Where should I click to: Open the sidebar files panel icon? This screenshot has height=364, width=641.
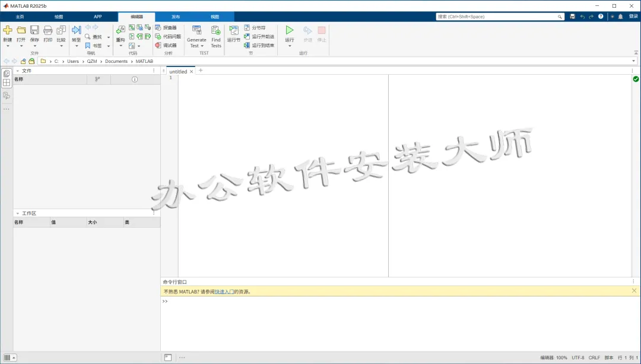[7, 74]
